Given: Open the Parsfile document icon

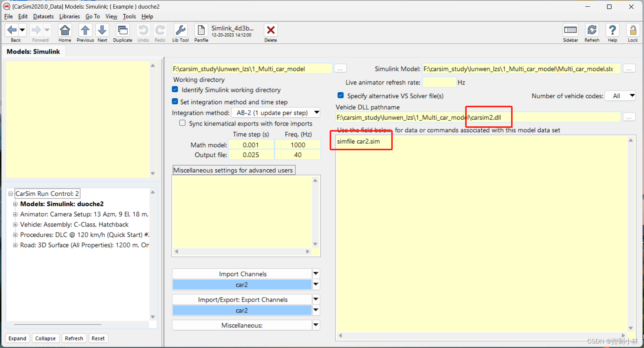Looking at the screenshot, I should click(201, 30).
